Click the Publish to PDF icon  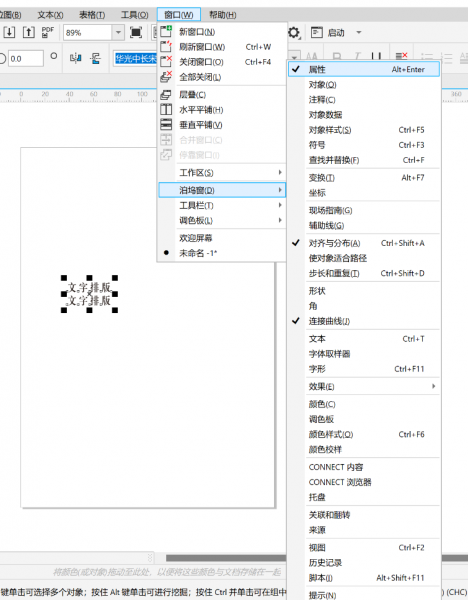(x=47, y=32)
